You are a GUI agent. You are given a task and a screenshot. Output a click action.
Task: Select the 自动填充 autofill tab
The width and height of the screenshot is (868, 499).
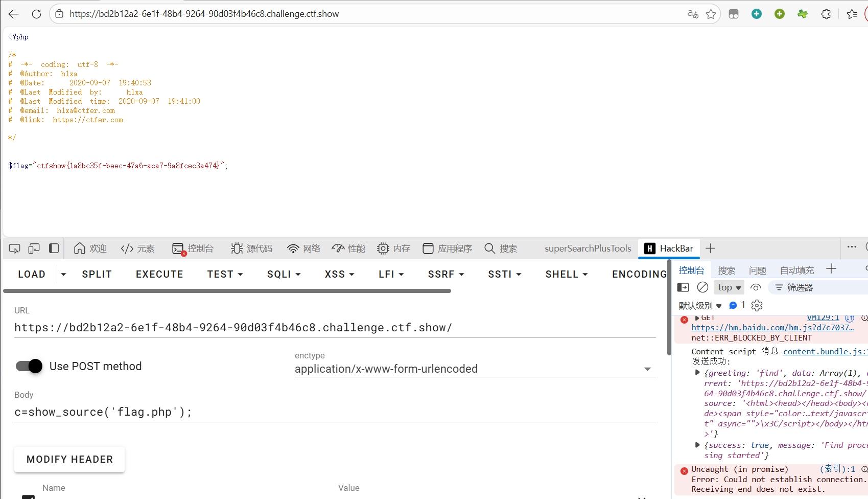[796, 270]
